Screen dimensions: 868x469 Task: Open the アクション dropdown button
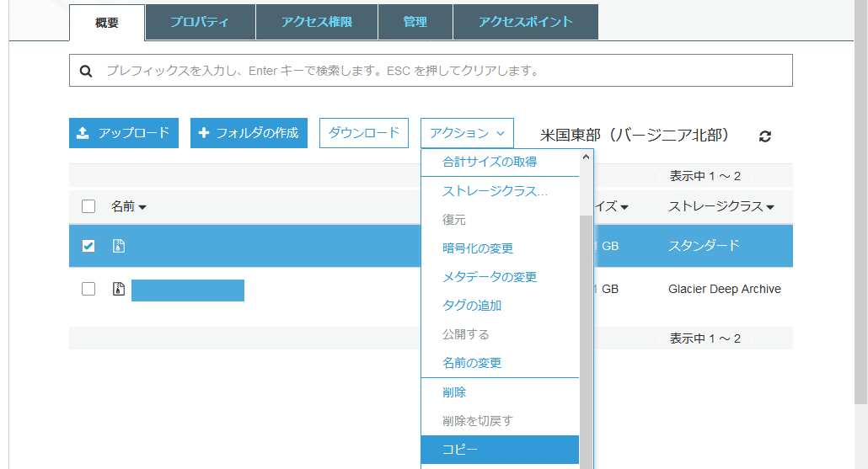(x=467, y=133)
